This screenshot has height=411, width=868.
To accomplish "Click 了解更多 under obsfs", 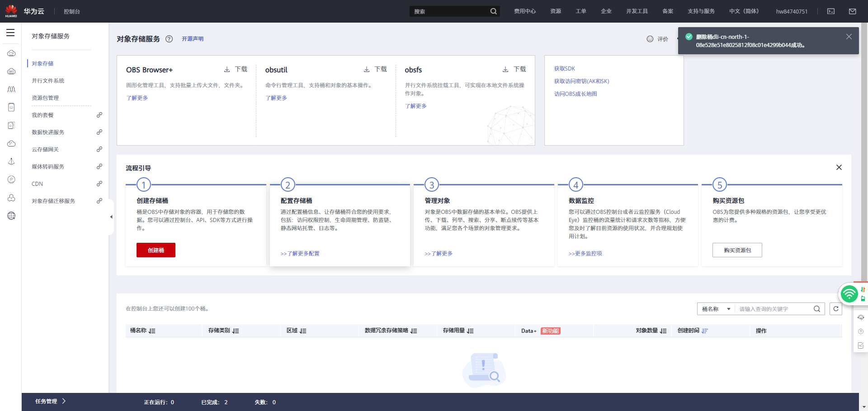I will [416, 106].
